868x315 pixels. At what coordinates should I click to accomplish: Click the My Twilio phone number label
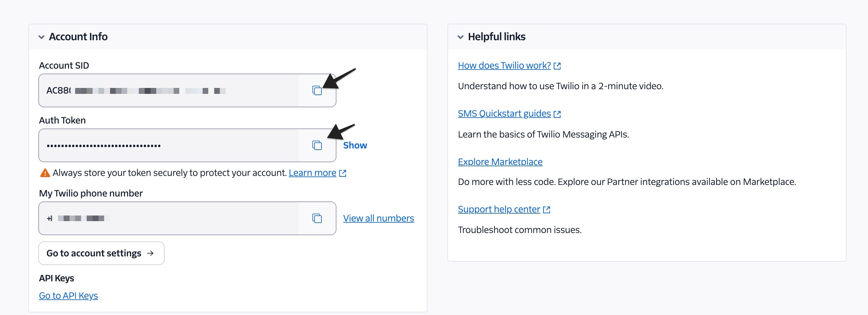coord(91,193)
